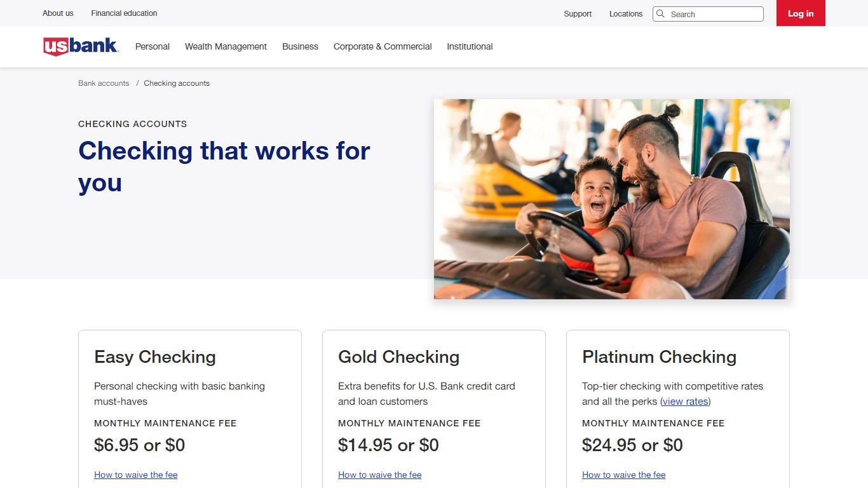Select the Platinum Checking heading

pyautogui.click(x=659, y=357)
